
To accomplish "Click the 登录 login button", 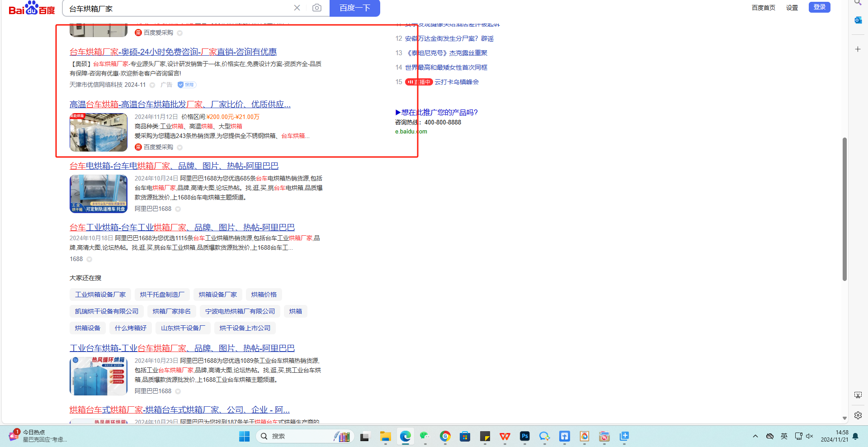I will [819, 7].
